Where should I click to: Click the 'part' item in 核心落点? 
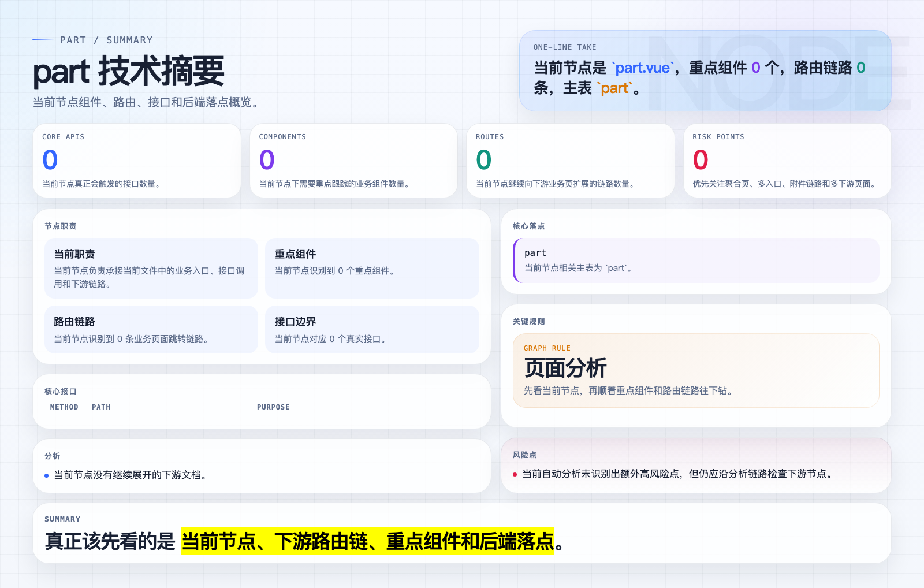[x=535, y=253]
